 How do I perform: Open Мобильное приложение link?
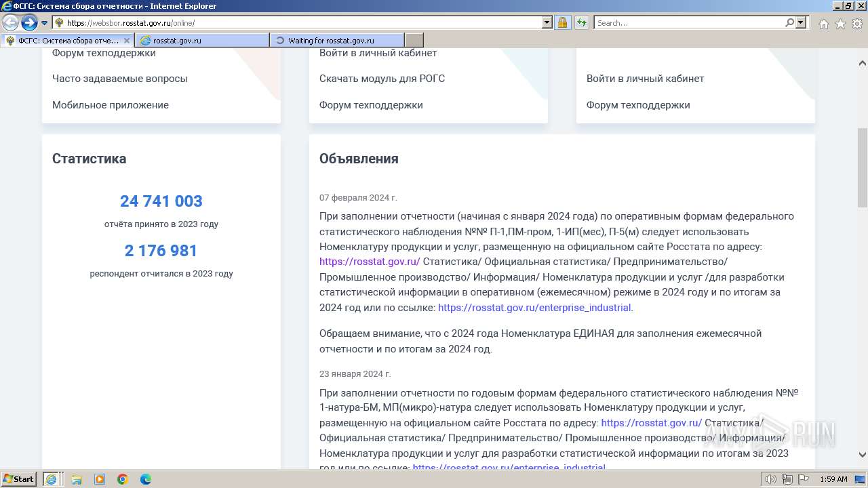pos(111,105)
